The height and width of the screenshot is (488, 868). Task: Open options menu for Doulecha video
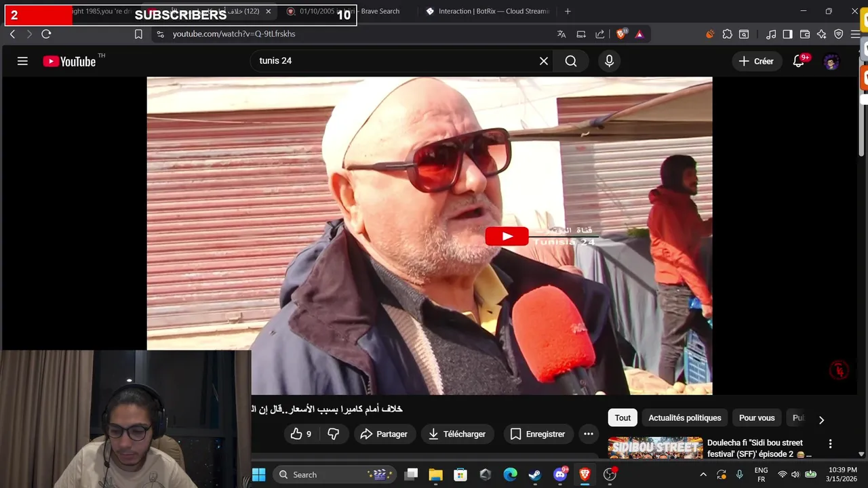(830, 444)
